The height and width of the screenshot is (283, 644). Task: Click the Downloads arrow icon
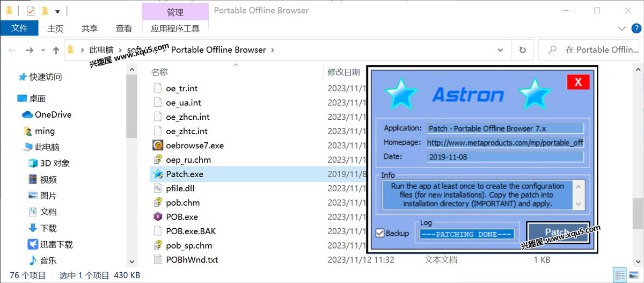point(33,228)
